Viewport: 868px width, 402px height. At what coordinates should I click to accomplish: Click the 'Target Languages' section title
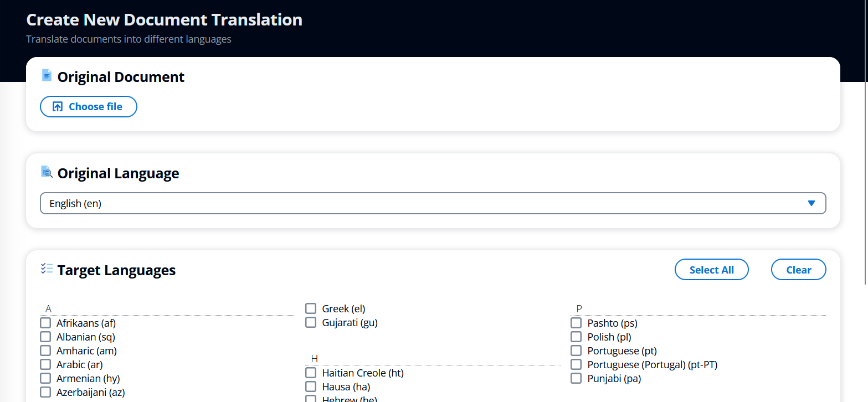[x=116, y=270]
